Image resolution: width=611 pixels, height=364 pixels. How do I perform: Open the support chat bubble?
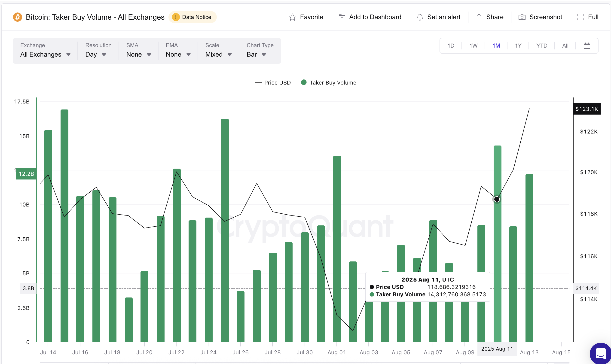tap(600, 353)
